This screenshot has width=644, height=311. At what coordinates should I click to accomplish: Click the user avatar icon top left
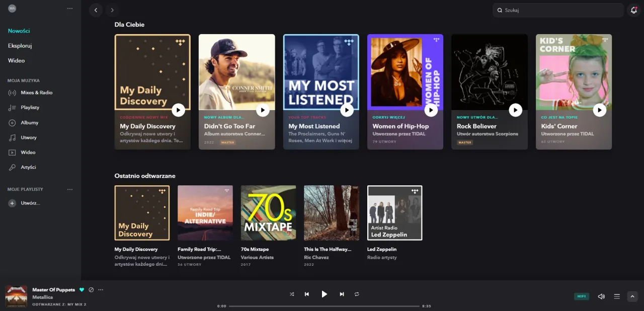point(12,8)
